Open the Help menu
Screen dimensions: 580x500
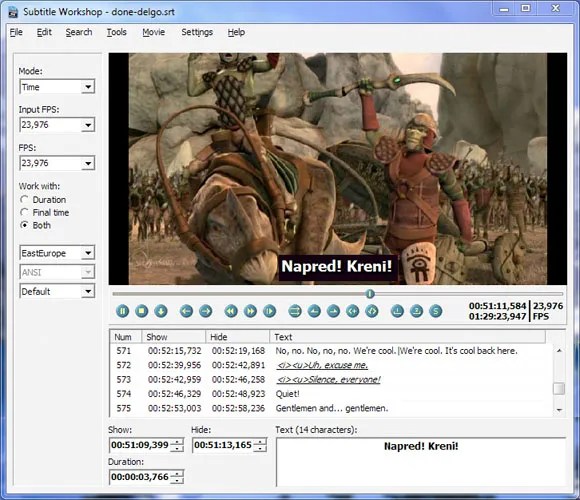[236, 32]
